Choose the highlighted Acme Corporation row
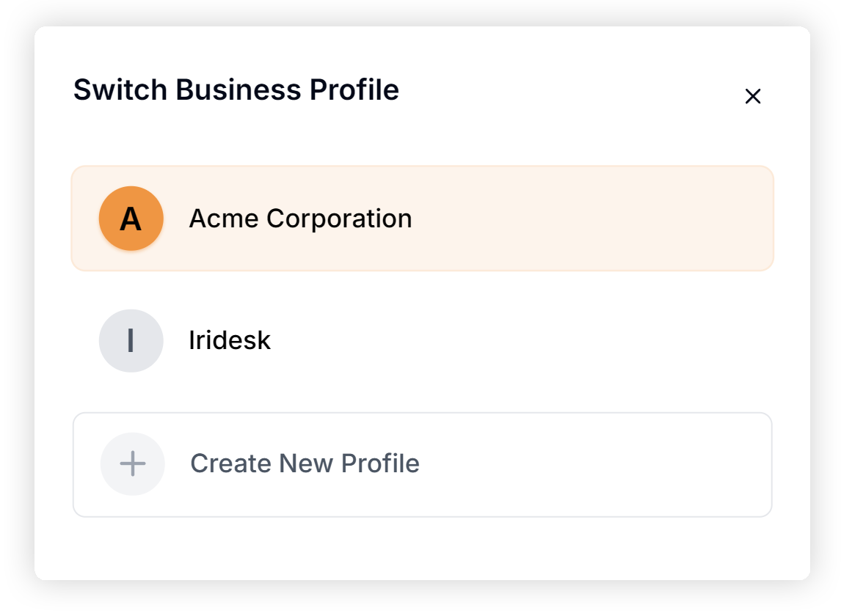This screenshot has height=616, width=841. click(514, 219)
